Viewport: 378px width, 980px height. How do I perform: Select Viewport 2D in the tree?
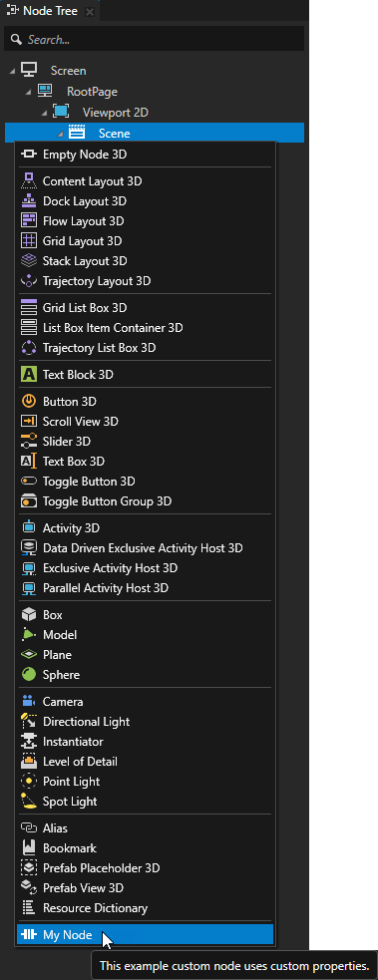coord(115,113)
